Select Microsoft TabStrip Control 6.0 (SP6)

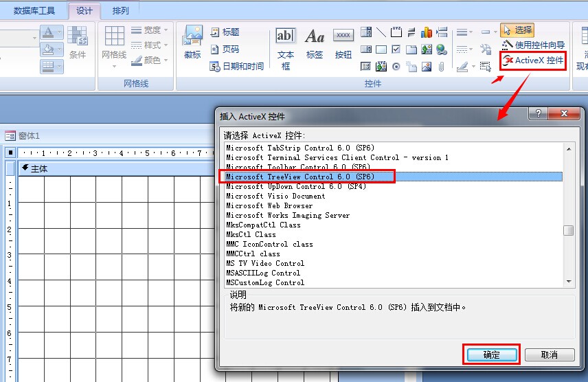[x=300, y=148]
